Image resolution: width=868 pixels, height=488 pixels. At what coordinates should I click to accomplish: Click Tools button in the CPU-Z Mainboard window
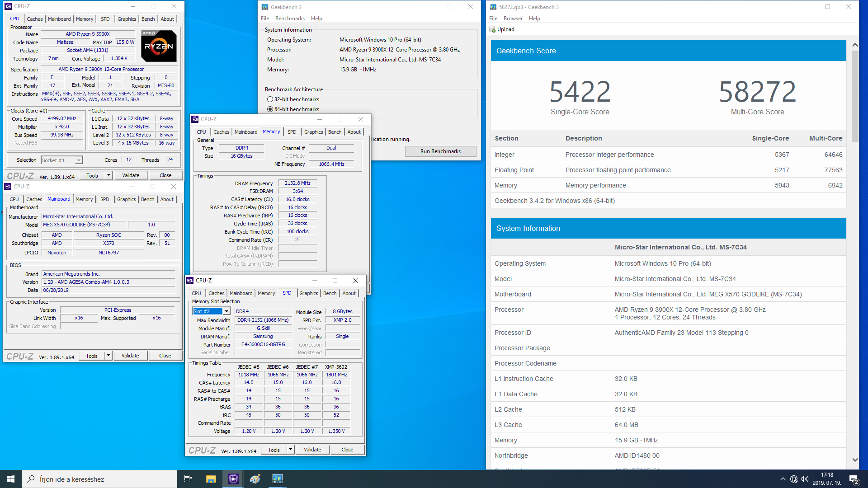click(x=92, y=356)
